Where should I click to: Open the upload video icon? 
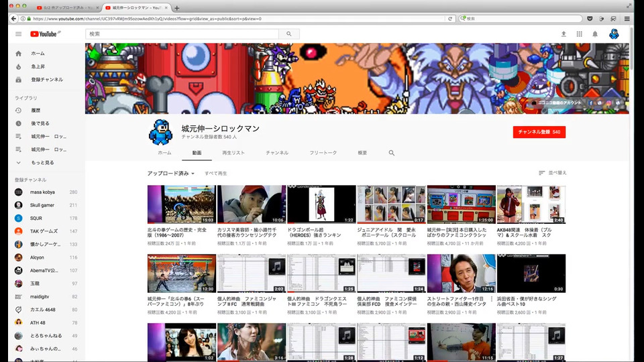(x=563, y=34)
